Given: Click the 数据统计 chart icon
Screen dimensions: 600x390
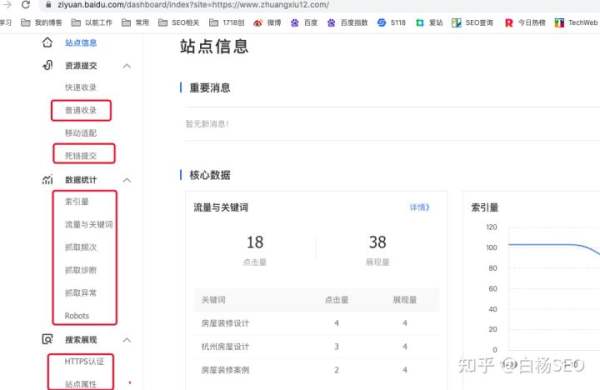Looking at the screenshot, I should point(47,179).
